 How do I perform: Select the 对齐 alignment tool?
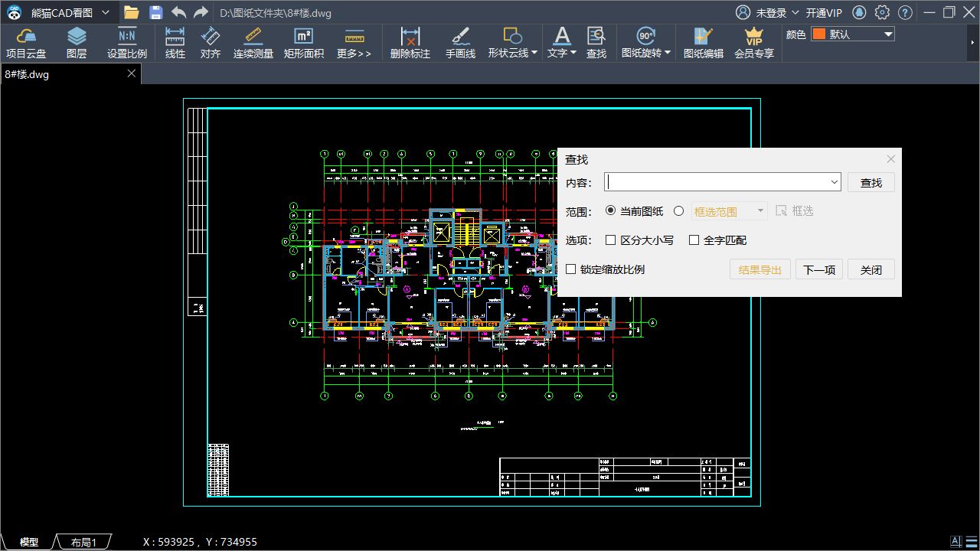pyautogui.click(x=210, y=42)
